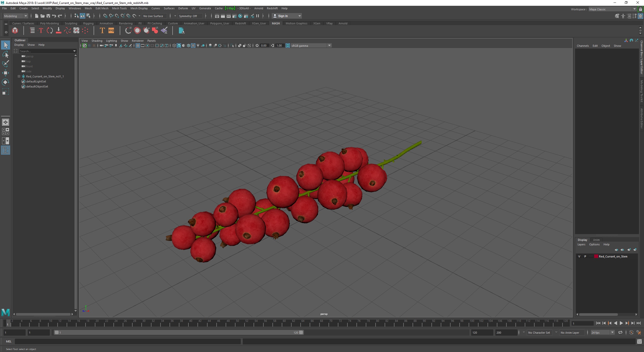This screenshot has height=352, width=644.
Task: Open Outliner search filter dropdown arrow
Action: (74, 51)
